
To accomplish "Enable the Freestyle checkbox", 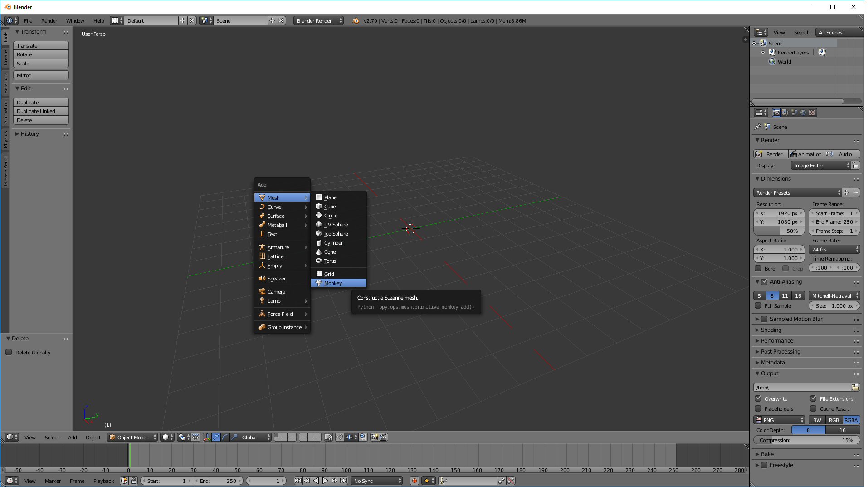I will coord(764,465).
